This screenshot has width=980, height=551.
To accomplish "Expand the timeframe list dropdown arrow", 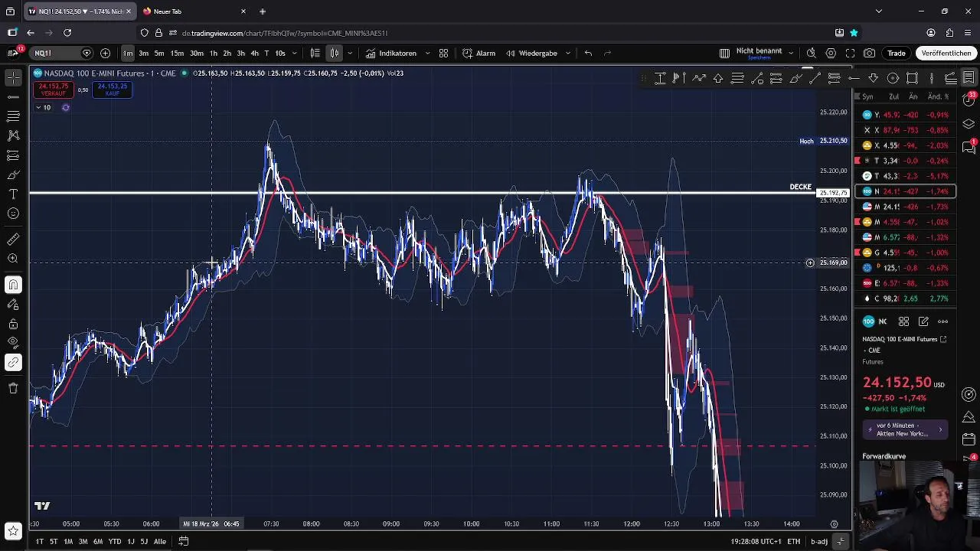I will (x=295, y=53).
